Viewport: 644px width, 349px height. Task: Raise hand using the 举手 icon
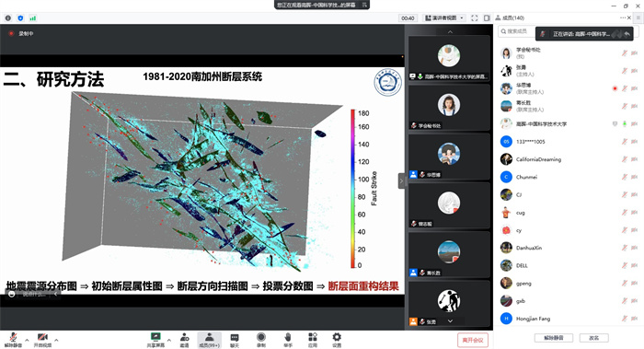click(288, 340)
